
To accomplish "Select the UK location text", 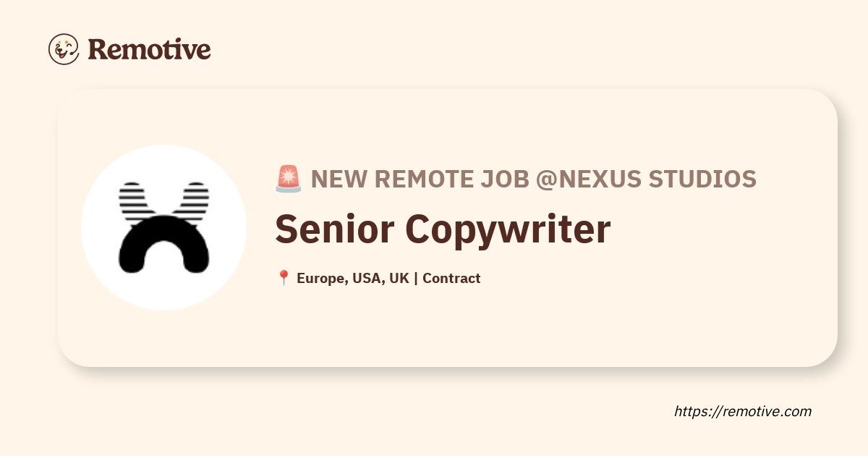I will 399,278.
